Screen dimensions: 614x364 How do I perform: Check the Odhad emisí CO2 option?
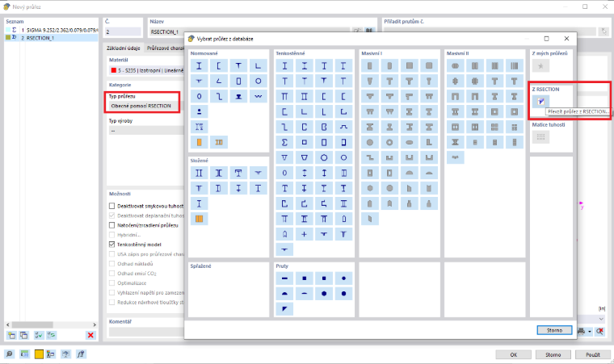pyautogui.click(x=112, y=273)
